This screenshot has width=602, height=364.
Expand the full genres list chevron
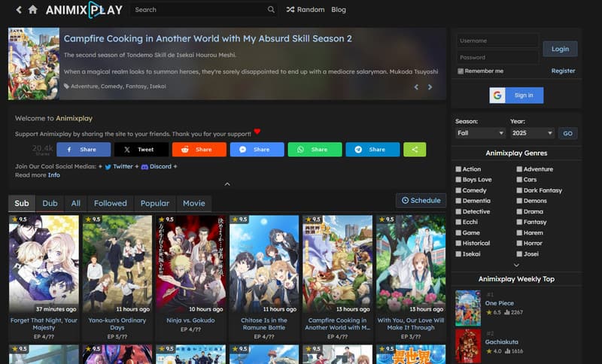(516, 265)
